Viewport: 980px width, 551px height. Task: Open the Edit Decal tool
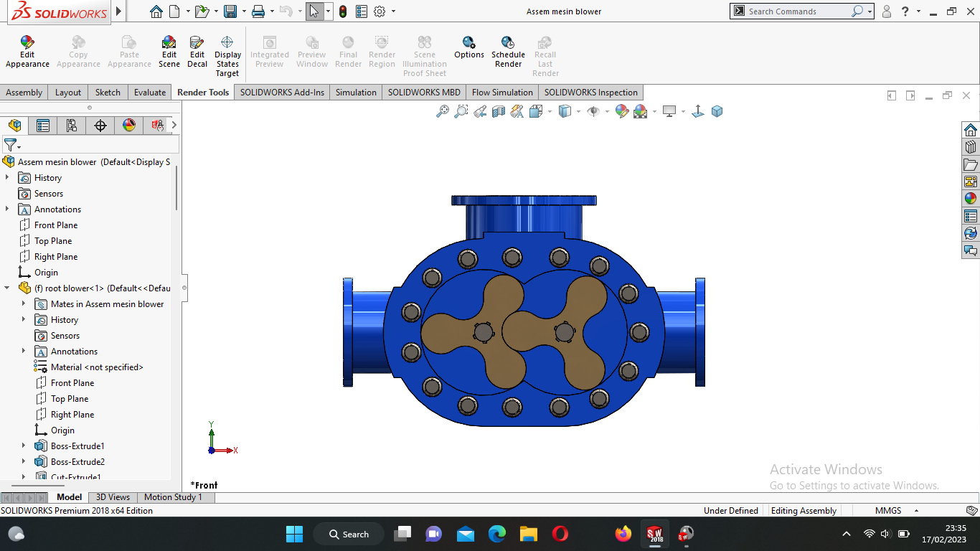(x=197, y=52)
